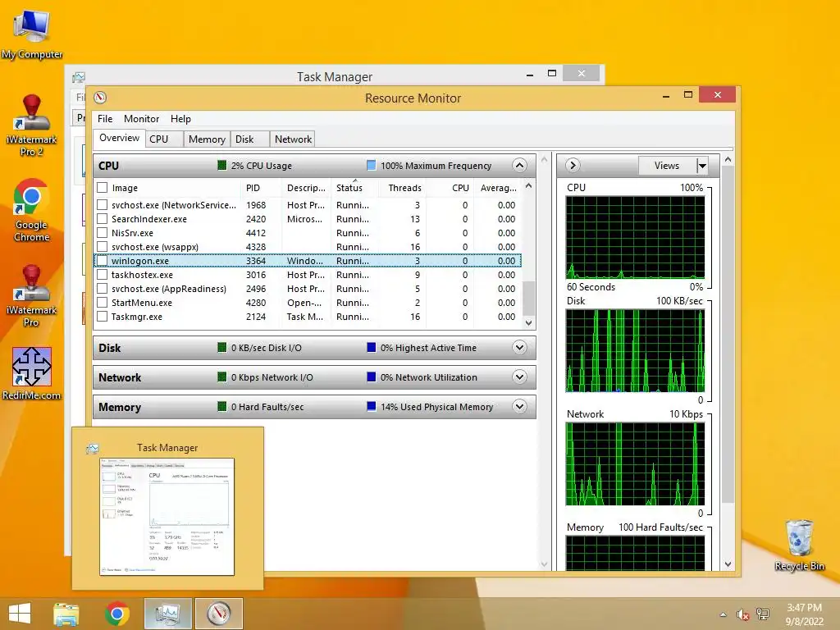
Task: Switch to the Network tab
Action: [x=293, y=139]
